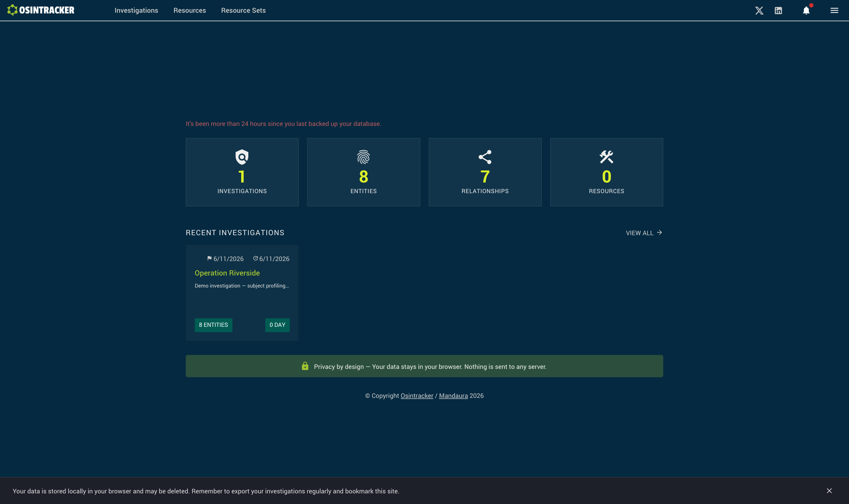Viewport: 849px width, 504px height.
Task: Click the Investigations shield icon
Action: [x=242, y=157]
